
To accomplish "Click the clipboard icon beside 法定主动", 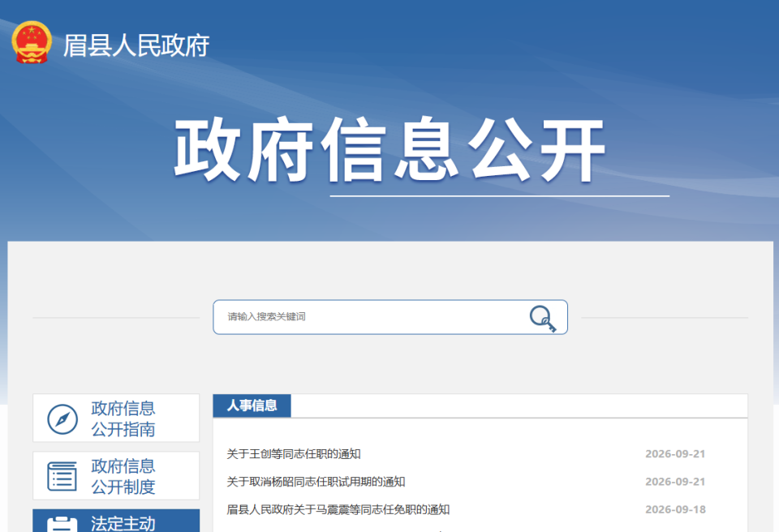I will 62,525.
